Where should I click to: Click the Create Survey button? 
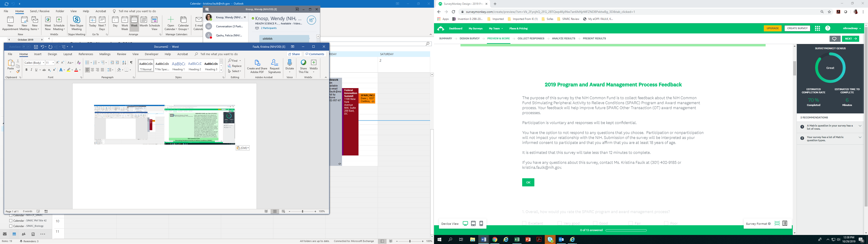(x=797, y=28)
